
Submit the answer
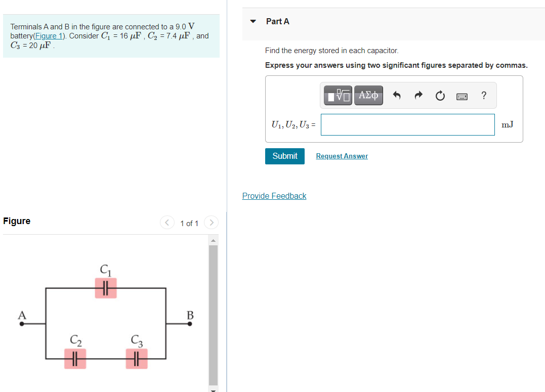coord(284,156)
